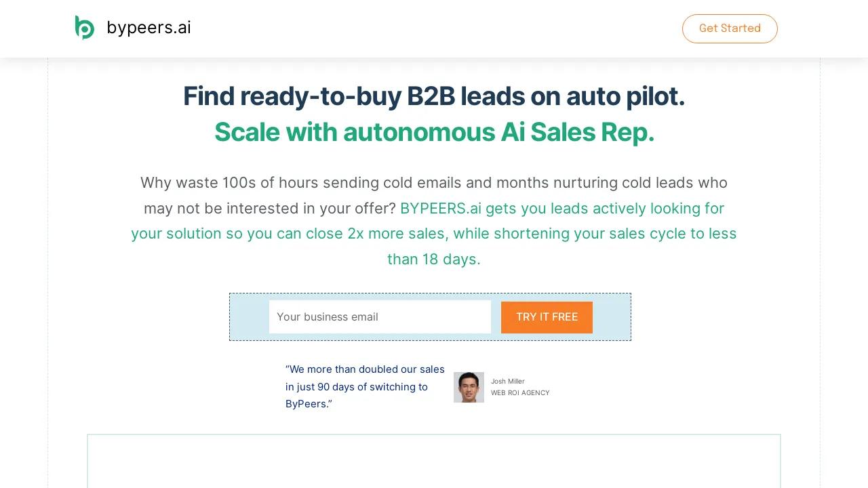Click the blank white header bar area

[434, 28]
